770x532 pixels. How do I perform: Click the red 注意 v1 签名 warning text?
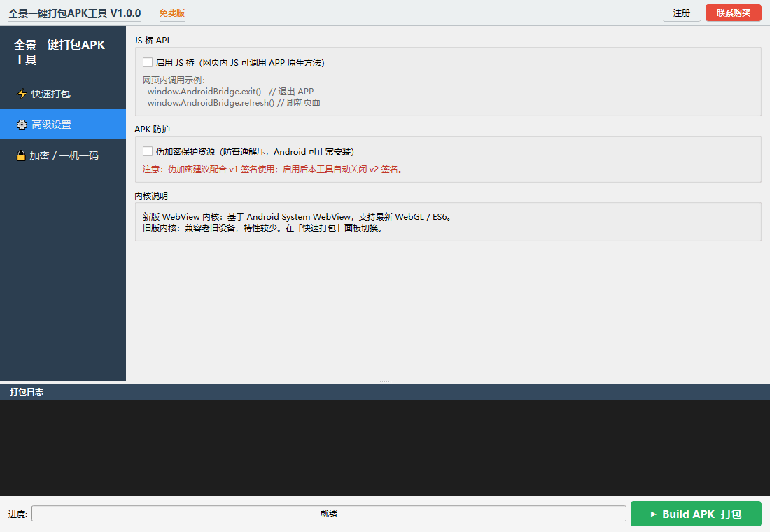pyautogui.click(x=273, y=169)
